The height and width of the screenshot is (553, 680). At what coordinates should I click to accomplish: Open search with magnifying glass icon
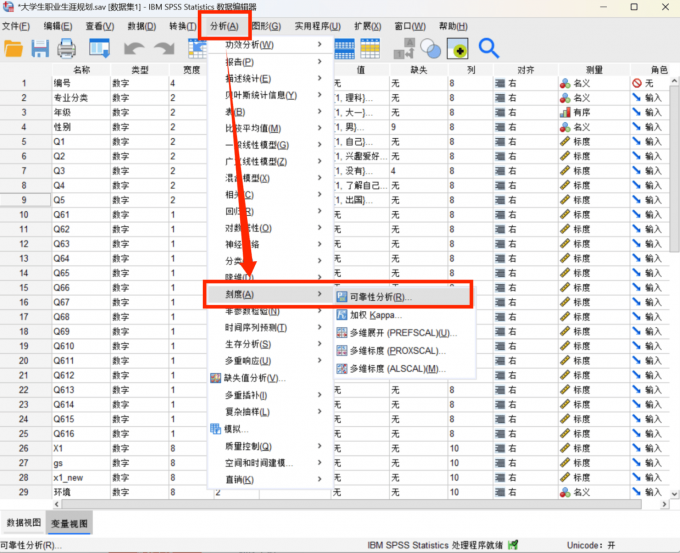(x=489, y=49)
